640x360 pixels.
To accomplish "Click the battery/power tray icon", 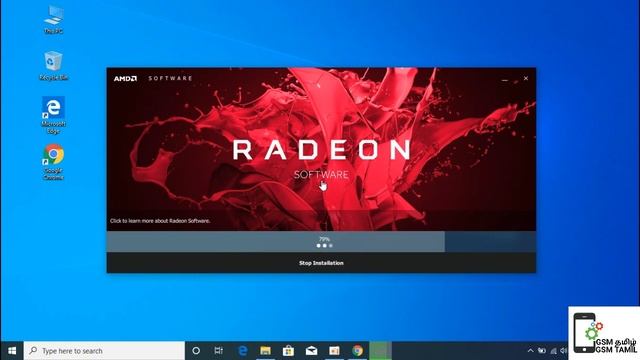I will [542, 351].
